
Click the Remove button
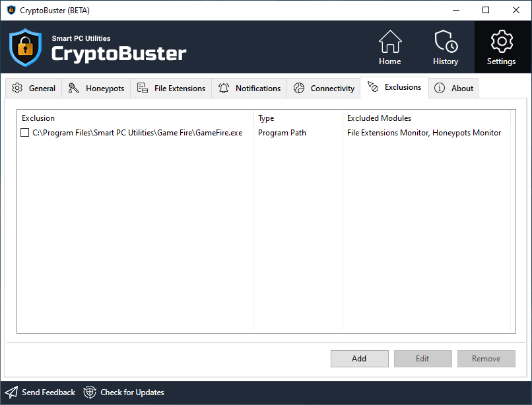click(486, 359)
